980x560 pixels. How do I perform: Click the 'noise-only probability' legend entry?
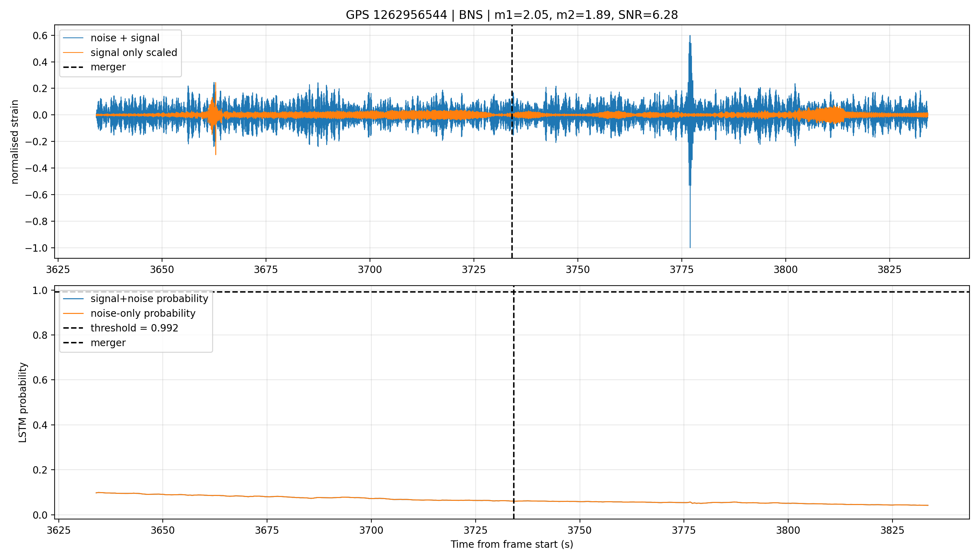click(129, 314)
